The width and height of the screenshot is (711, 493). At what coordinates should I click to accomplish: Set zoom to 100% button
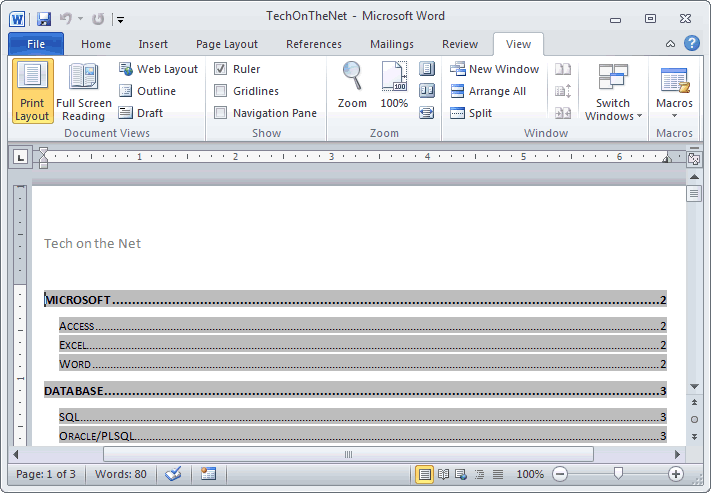coord(394,85)
